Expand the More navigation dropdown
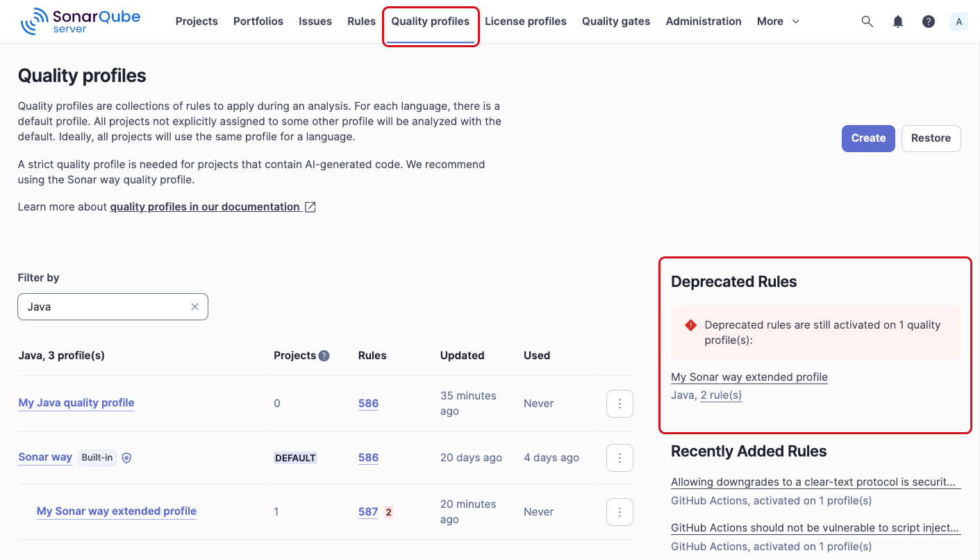This screenshot has height=560, width=980. [x=777, y=21]
